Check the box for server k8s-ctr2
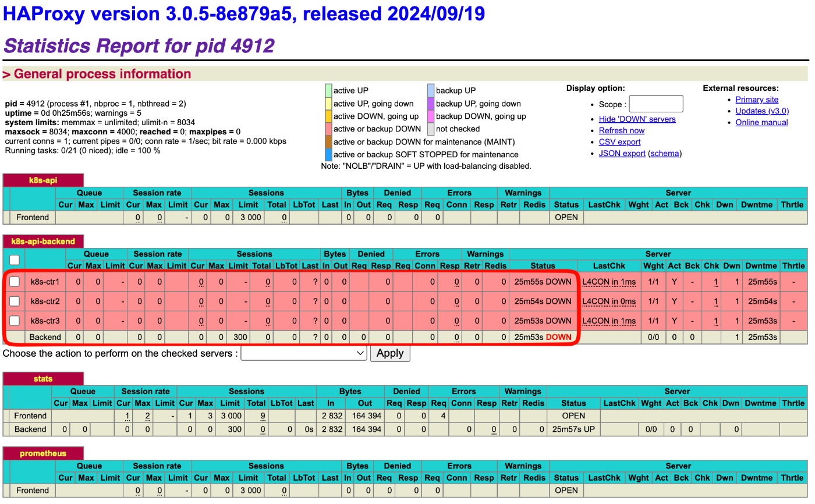The width and height of the screenshot is (815, 504). click(14, 301)
